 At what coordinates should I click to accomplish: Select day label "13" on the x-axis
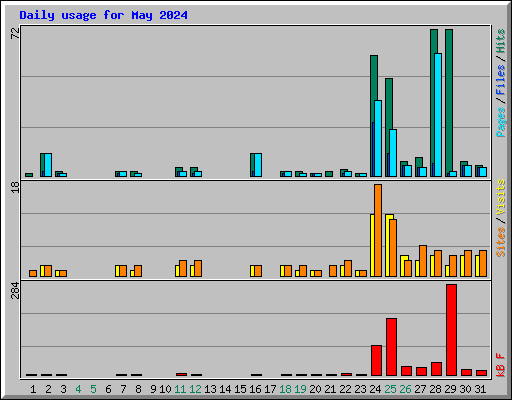210,389
